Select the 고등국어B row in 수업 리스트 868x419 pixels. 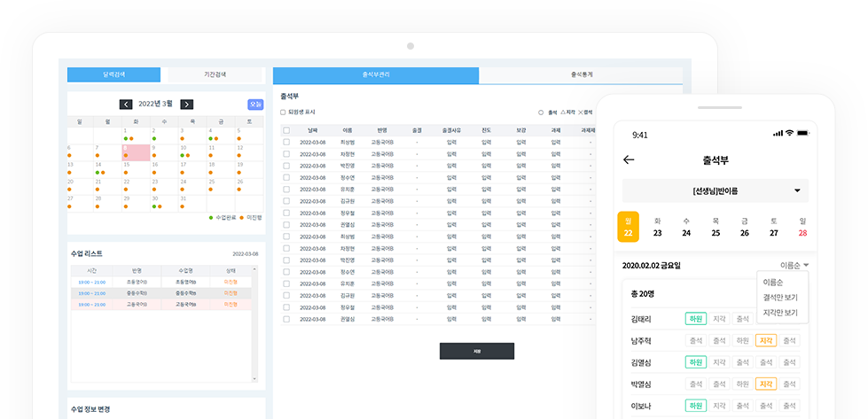coord(161,305)
